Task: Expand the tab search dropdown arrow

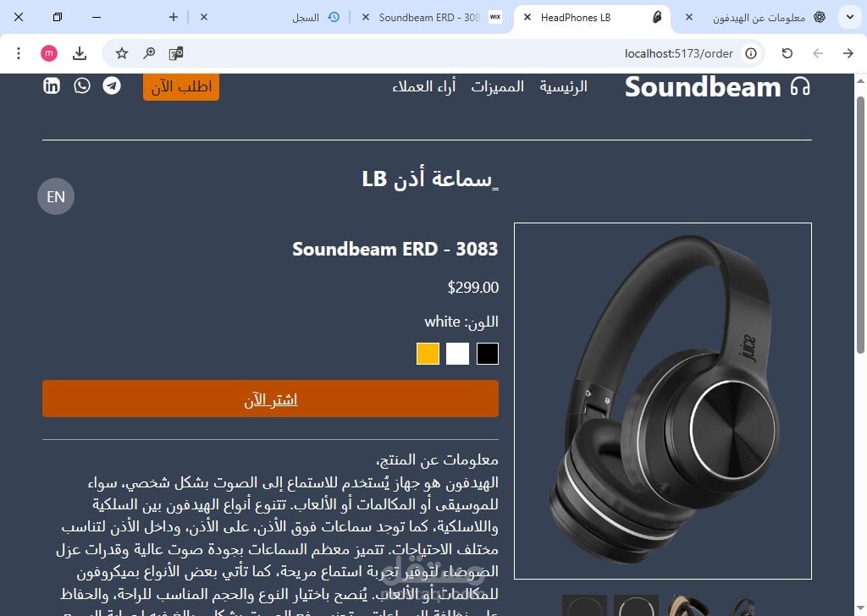Action: (x=850, y=17)
